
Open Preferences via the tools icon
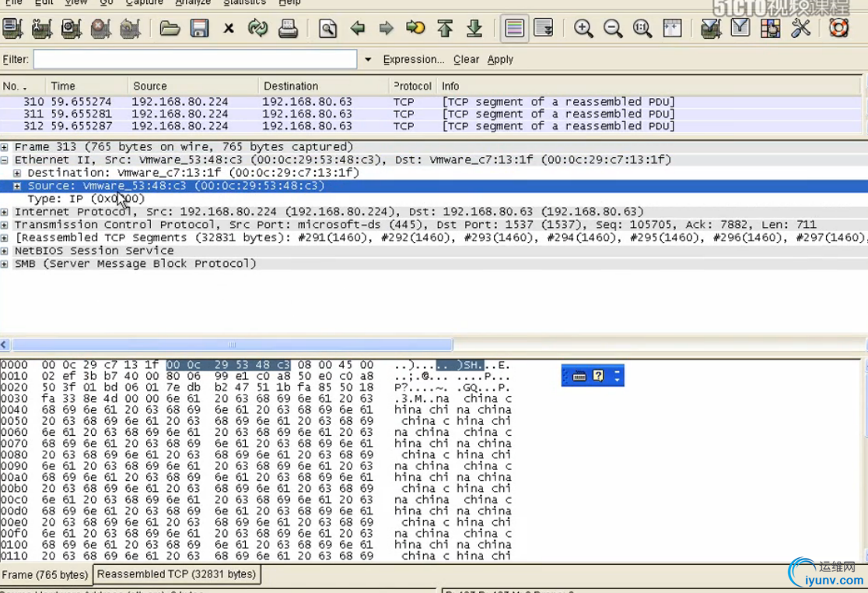(x=800, y=29)
